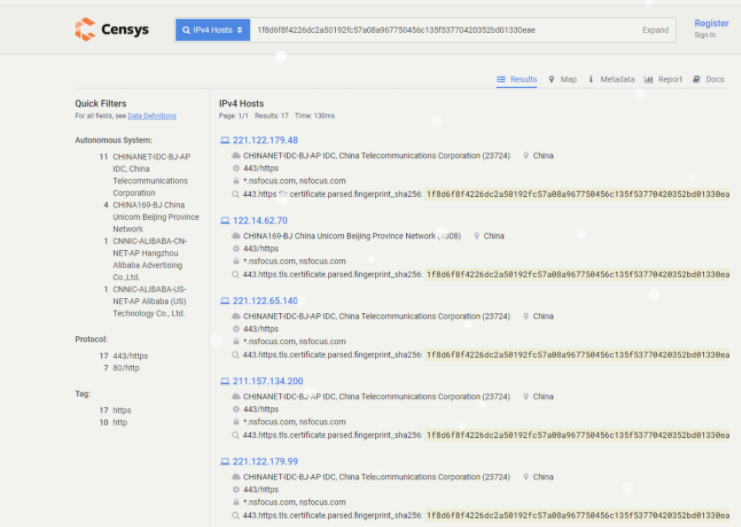The image size is (741, 527).
Task: Click location pin beside China for 122.14.62.70
Action: pyautogui.click(x=476, y=236)
